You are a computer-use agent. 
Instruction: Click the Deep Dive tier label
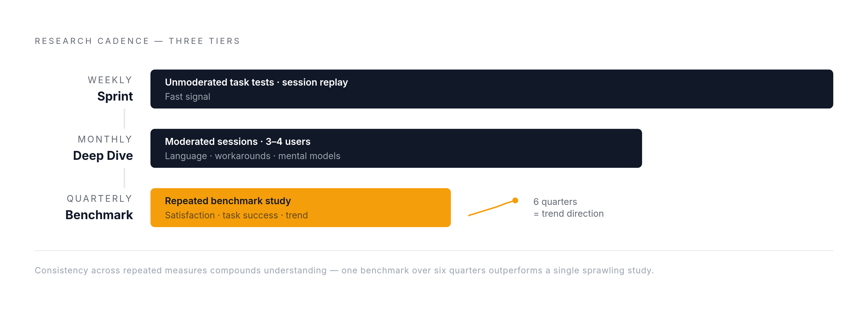click(103, 156)
